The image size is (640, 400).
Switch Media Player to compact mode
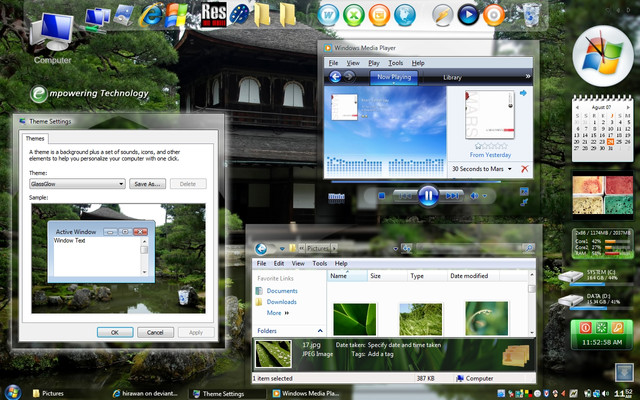click(x=524, y=202)
